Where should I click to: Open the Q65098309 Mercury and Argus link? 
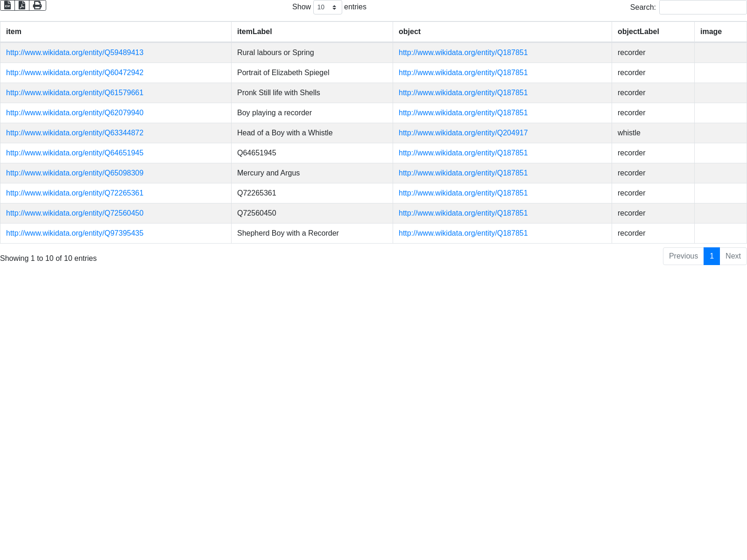pyautogui.click(x=75, y=173)
